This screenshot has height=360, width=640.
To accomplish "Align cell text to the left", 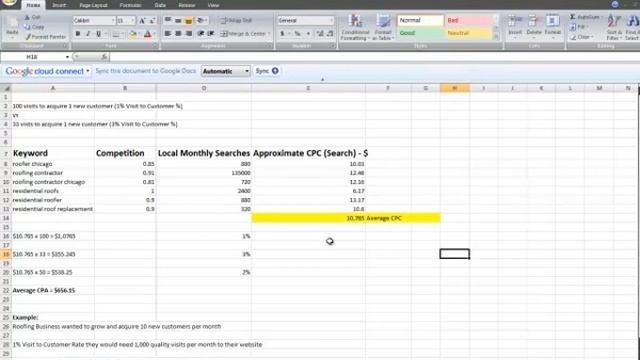I will 168,34.
